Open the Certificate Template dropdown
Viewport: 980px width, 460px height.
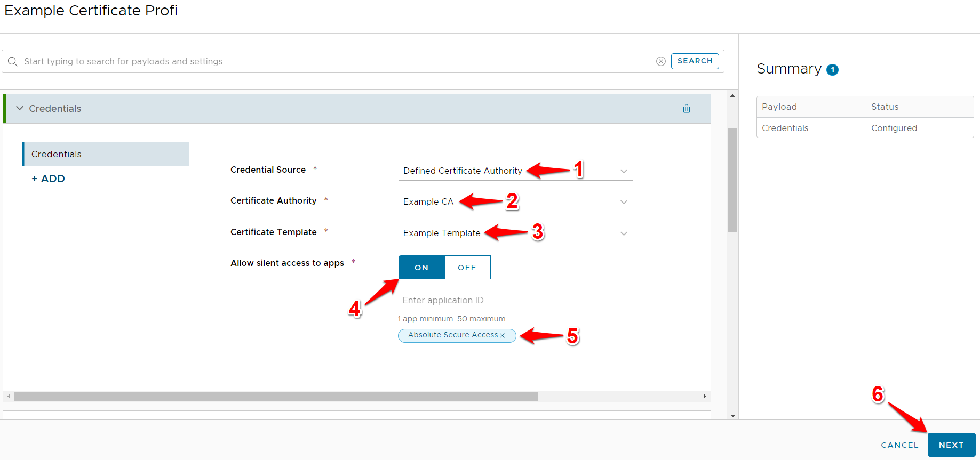tap(515, 233)
